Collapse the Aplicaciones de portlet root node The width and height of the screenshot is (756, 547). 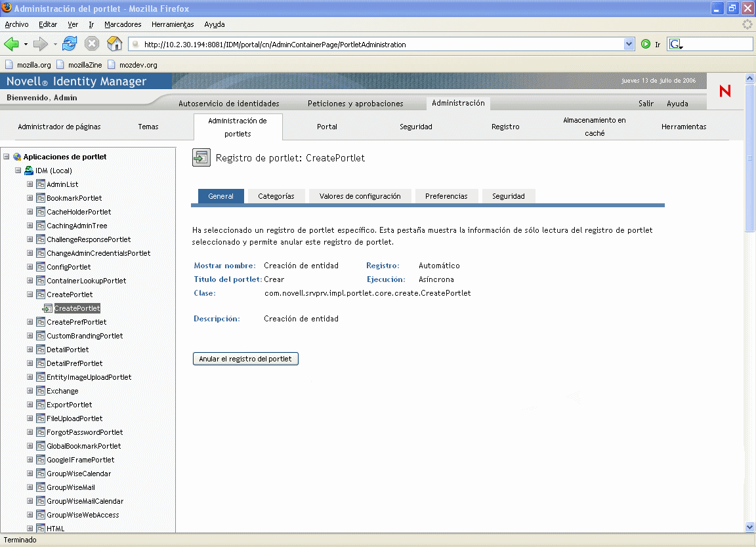(x=7, y=157)
